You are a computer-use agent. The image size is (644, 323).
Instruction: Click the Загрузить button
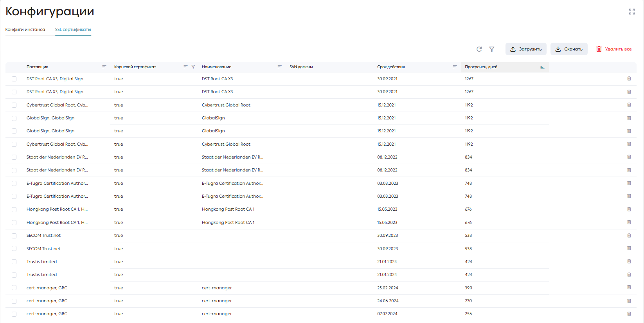coord(526,49)
